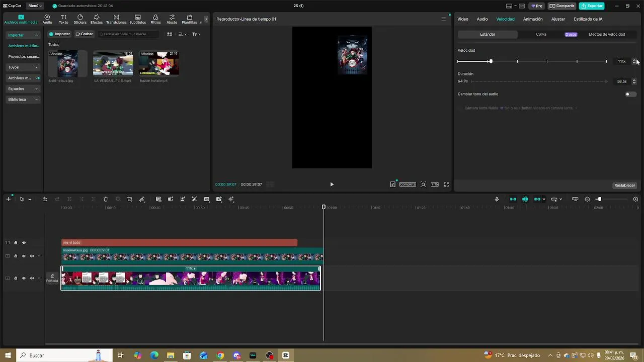Open linking options dropdown arrow

click(544, 200)
